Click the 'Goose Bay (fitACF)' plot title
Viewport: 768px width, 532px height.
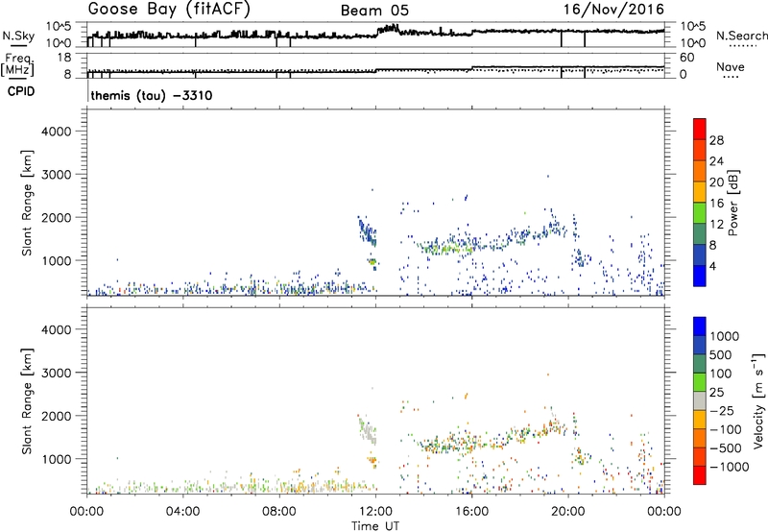tap(169, 10)
